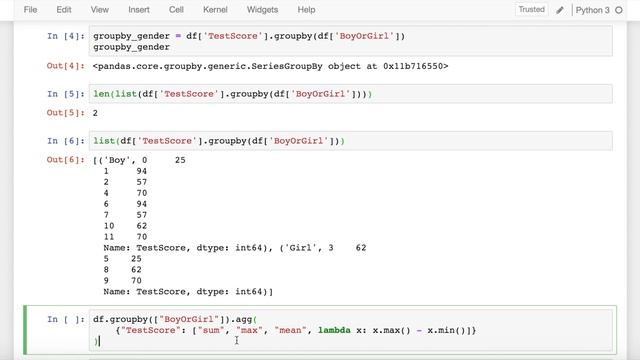This screenshot has height=360, width=640.
Task: Click the output row 5 25
Action: click(x=122, y=259)
